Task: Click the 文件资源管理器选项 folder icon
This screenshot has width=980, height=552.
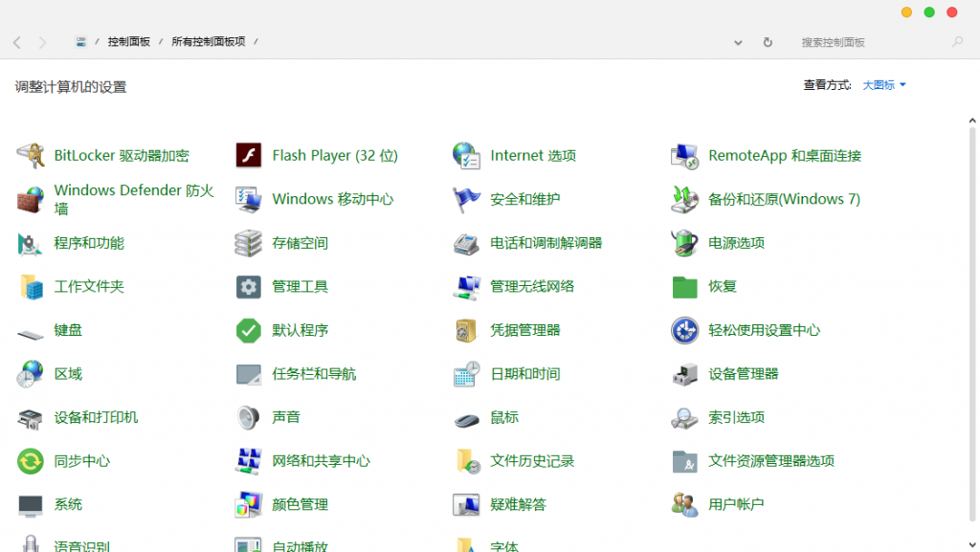Action: click(684, 461)
